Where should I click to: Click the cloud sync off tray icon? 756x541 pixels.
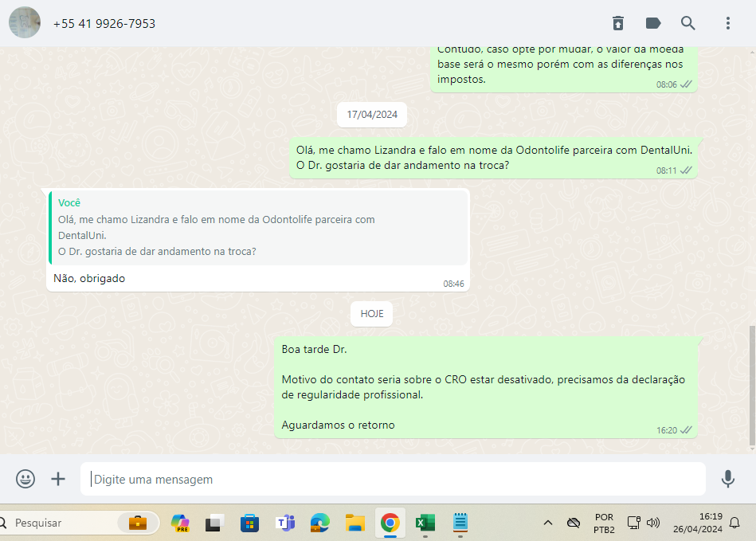click(574, 523)
